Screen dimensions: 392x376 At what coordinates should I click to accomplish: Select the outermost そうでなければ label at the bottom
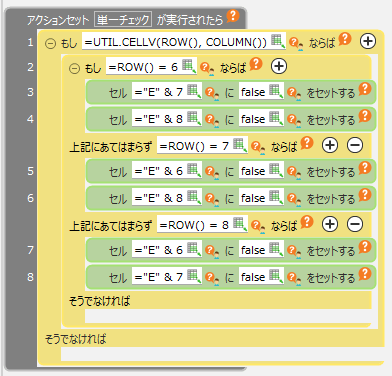tap(76, 339)
